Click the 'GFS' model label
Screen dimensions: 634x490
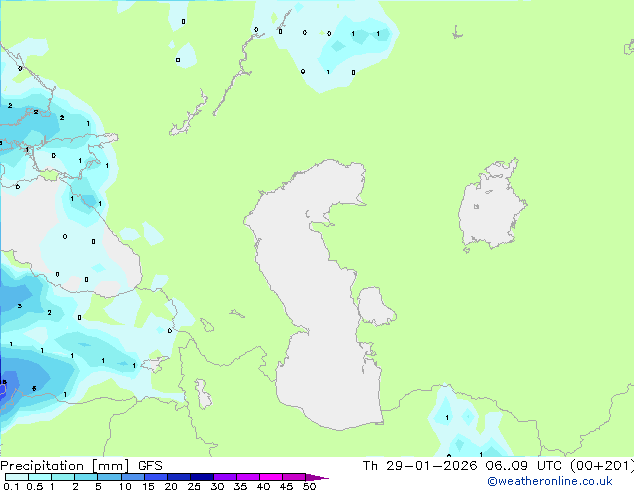[x=150, y=466]
